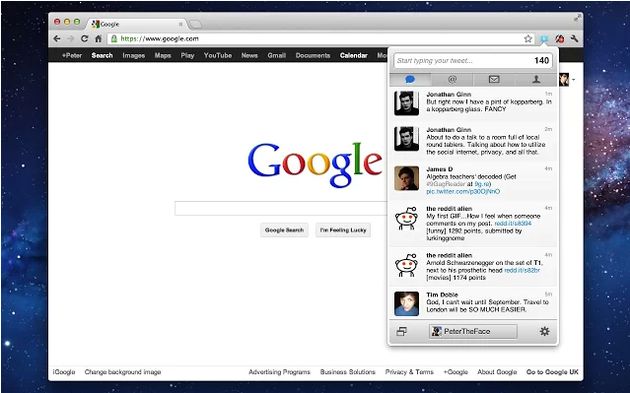The image size is (630, 393).
Task: Open Business Solutions footer link
Action: [x=348, y=372]
